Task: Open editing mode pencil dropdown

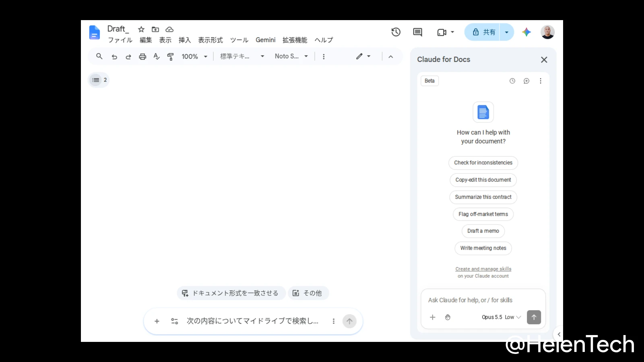Action: point(363,57)
